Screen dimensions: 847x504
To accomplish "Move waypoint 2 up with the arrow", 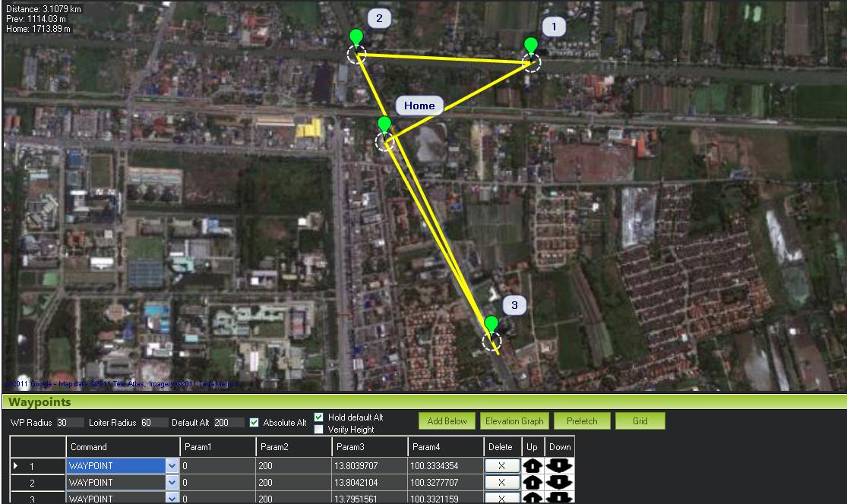I will tap(533, 482).
